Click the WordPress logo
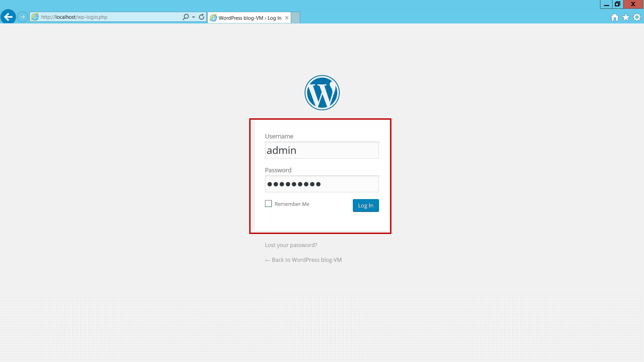The width and height of the screenshot is (644, 362). 322,93
